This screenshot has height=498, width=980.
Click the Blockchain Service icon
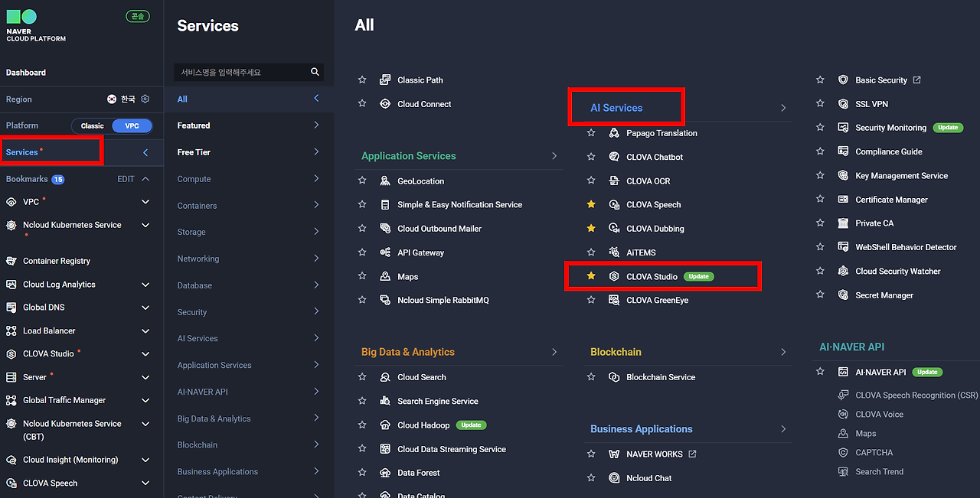point(614,377)
